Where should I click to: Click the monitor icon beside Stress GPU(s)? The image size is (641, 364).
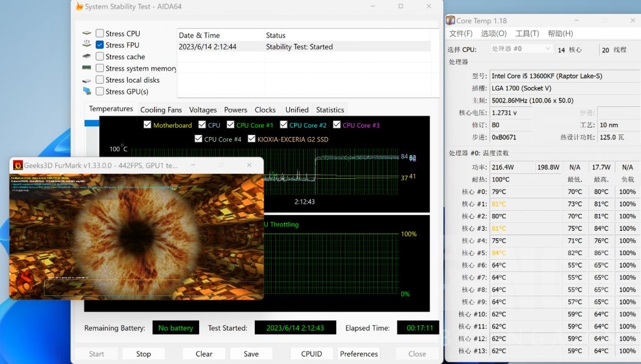(x=86, y=91)
